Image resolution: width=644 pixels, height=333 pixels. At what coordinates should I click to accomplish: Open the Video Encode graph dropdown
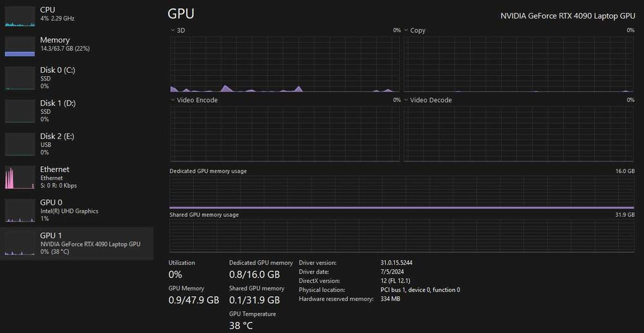(173, 100)
